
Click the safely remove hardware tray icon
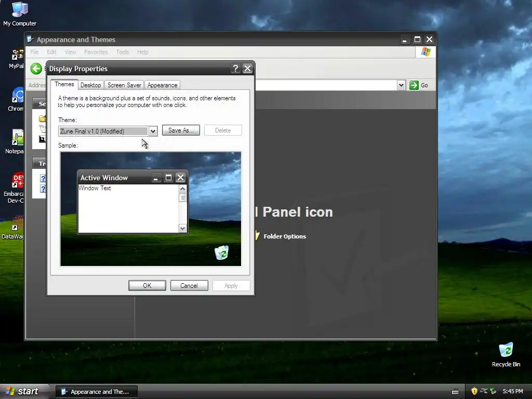coord(494,391)
